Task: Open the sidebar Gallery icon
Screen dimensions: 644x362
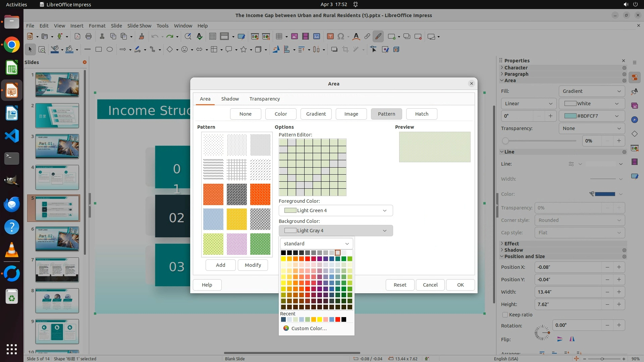Action: 634,106
